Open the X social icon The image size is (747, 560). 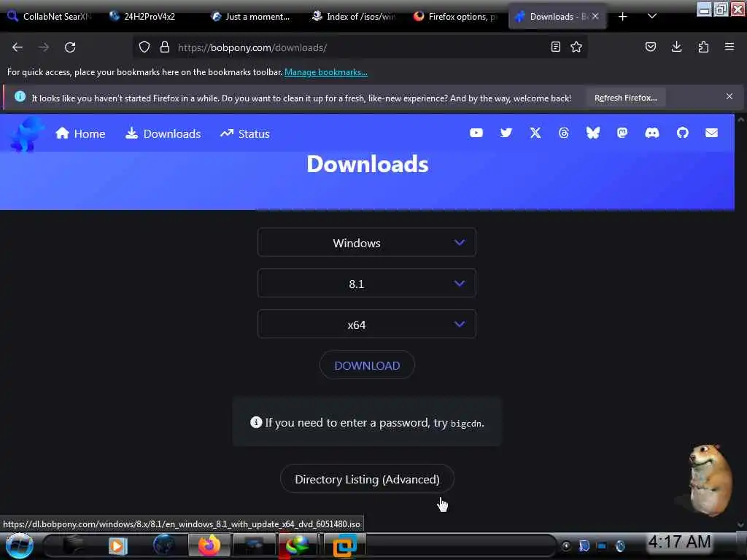tap(535, 133)
